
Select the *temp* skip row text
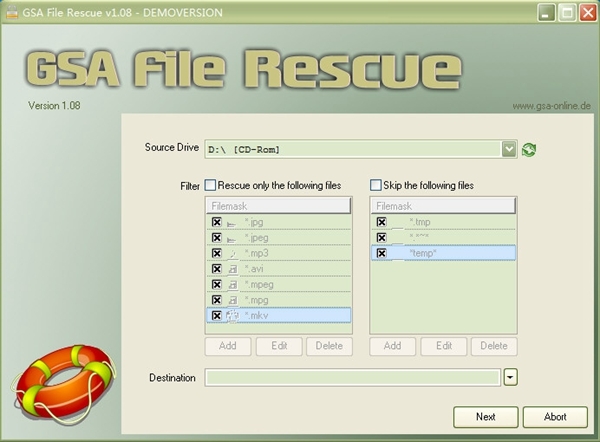pyautogui.click(x=423, y=253)
